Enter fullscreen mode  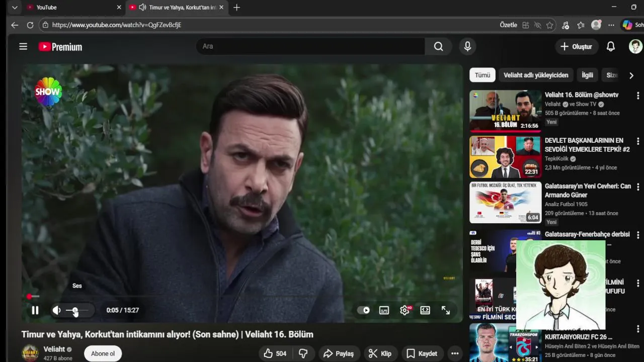(x=446, y=310)
